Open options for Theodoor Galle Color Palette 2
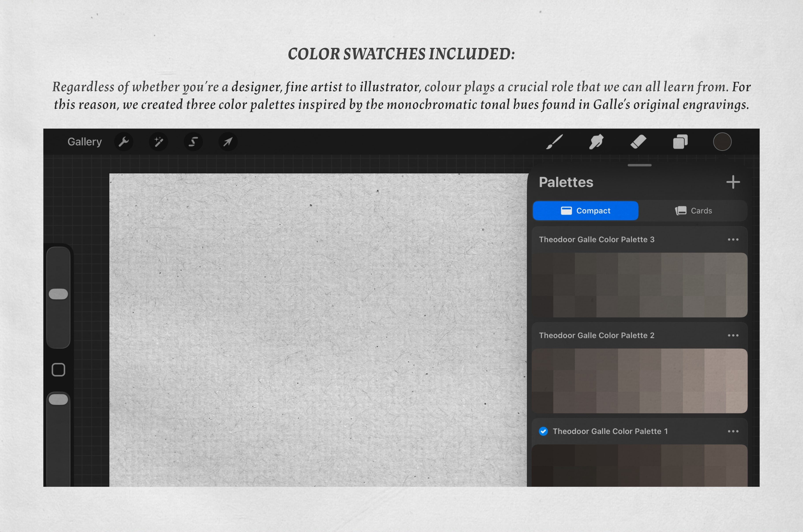This screenshot has height=532, width=803. [733, 336]
